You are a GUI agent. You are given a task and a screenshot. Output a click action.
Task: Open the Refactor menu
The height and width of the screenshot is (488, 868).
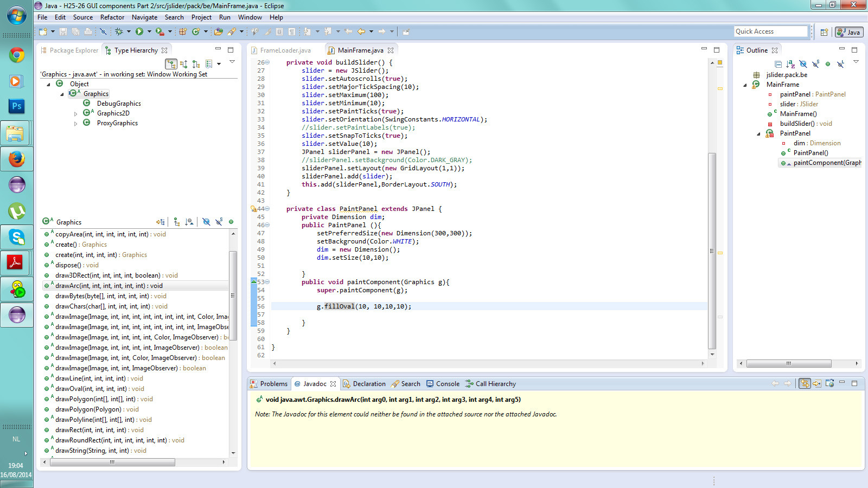[x=112, y=17]
